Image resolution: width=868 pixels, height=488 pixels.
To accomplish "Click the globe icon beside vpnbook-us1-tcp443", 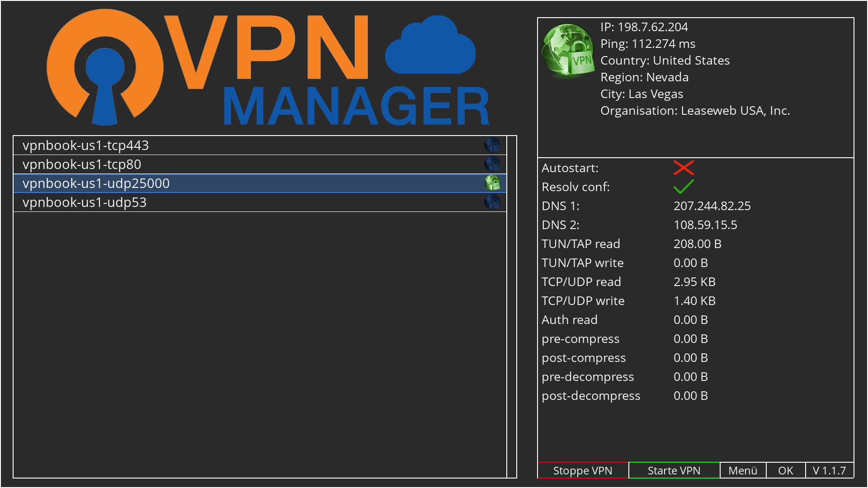I will click(x=492, y=145).
